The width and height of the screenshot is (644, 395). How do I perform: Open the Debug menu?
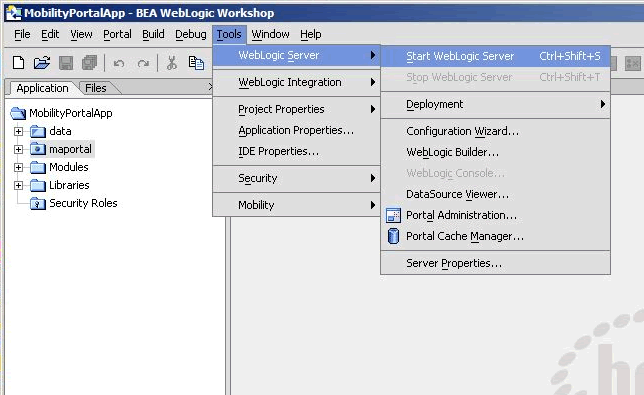[x=191, y=34]
